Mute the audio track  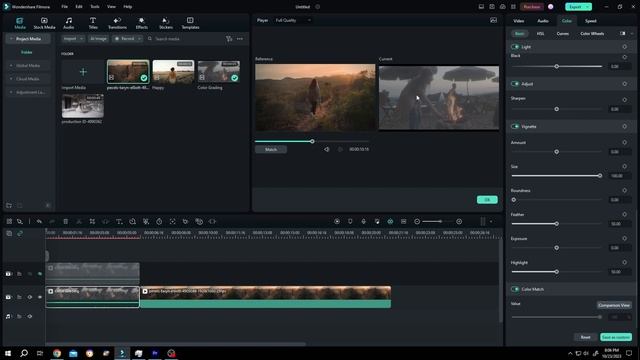point(30,316)
